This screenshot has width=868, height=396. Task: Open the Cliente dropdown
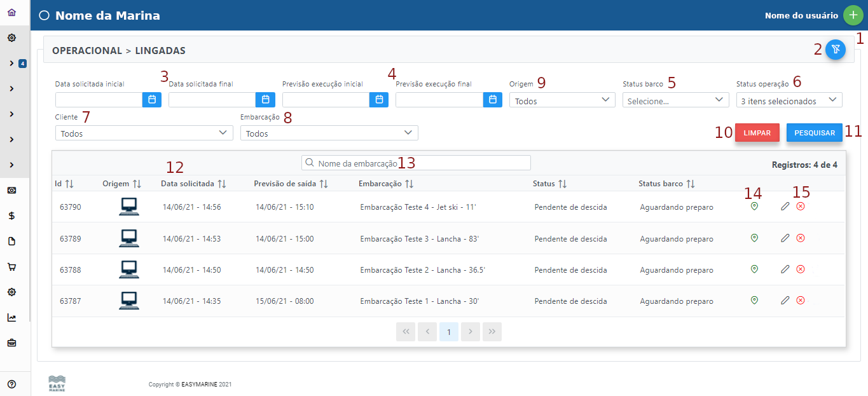(x=144, y=133)
